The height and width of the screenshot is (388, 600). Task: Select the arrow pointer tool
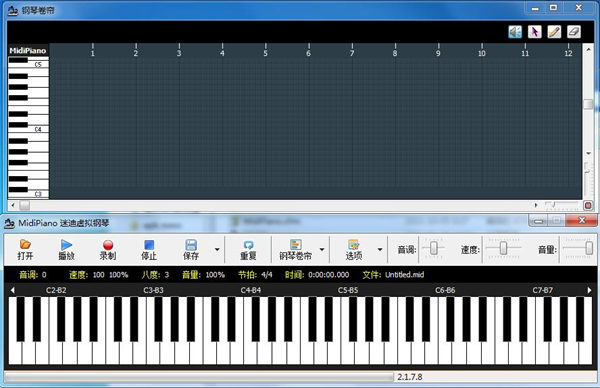coord(535,32)
